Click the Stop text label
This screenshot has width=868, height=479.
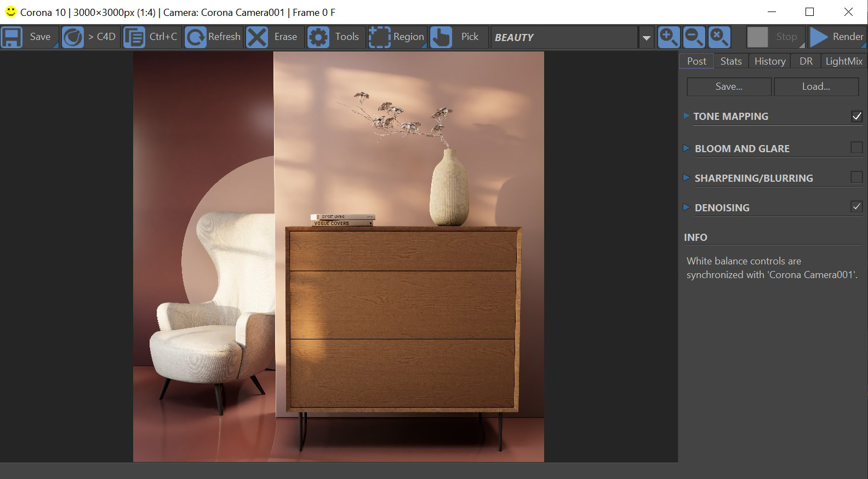[x=786, y=37]
